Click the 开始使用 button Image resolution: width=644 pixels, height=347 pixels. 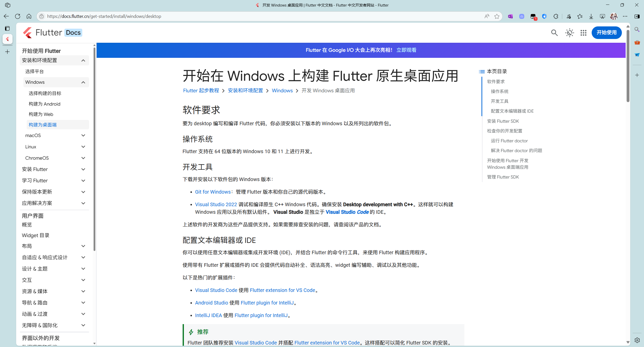pyautogui.click(x=607, y=33)
